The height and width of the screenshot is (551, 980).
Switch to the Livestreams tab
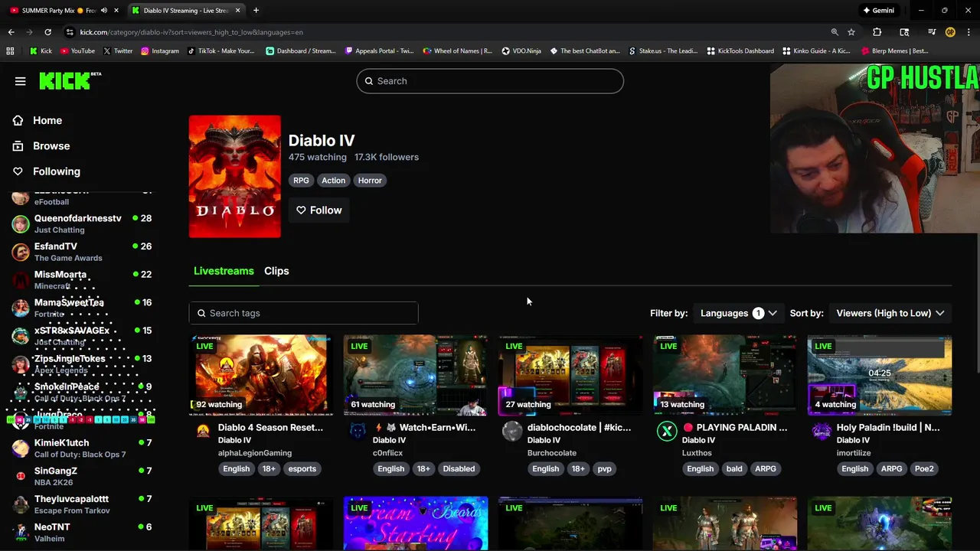pyautogui.click(x=224, y=271)
